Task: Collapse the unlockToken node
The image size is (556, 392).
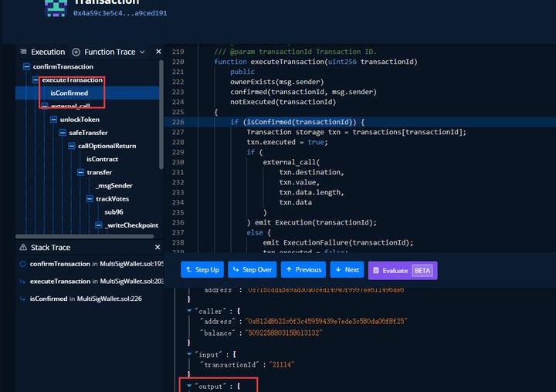Action: click(x=53, y=120)
